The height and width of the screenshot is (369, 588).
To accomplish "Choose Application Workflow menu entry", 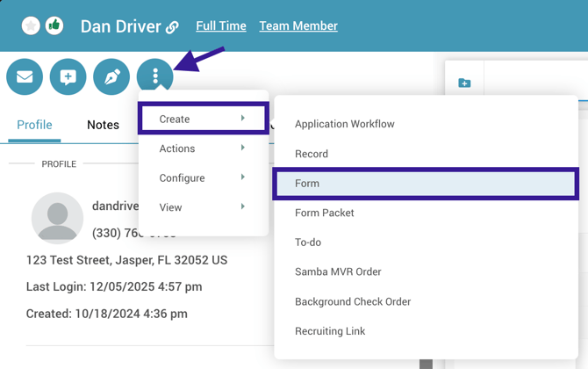I will 345,124.
